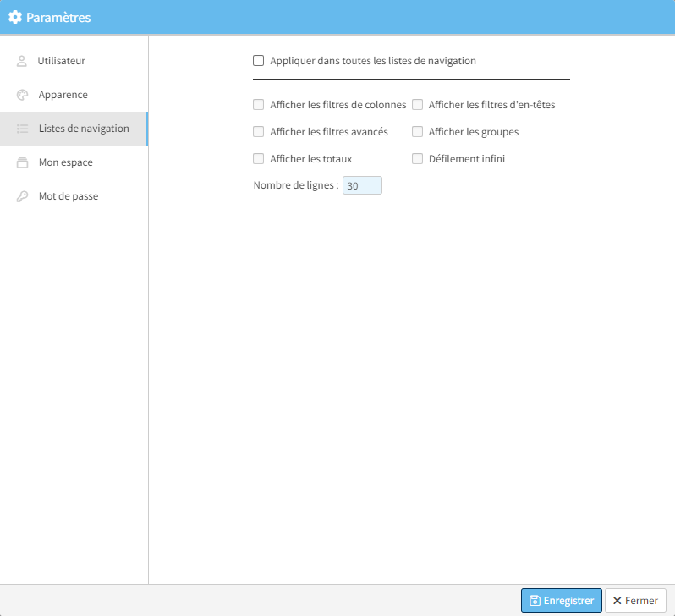Screen dimensions: 675x616
Task: Click the Nombre de lignes input field
Action: (362, 185)
